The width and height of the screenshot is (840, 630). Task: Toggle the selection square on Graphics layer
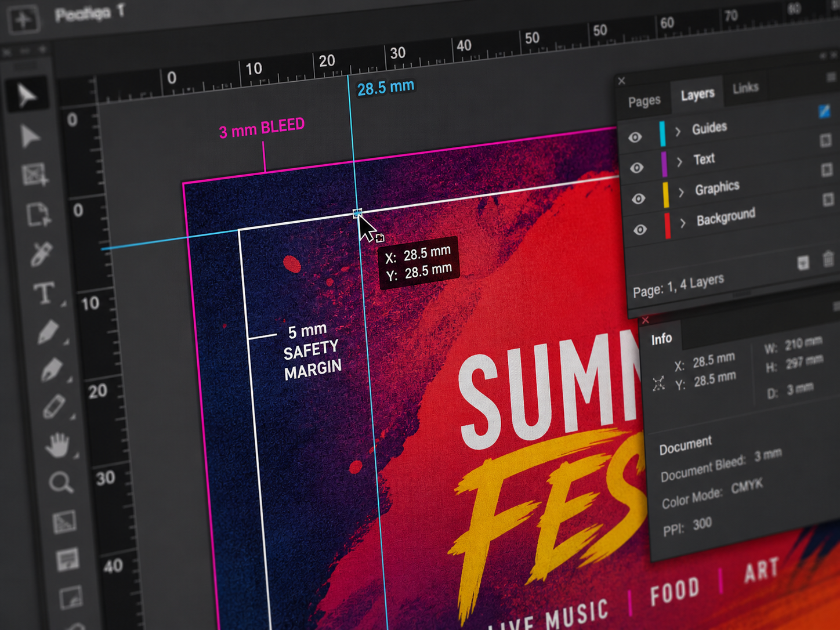click(x=827, y=170)
